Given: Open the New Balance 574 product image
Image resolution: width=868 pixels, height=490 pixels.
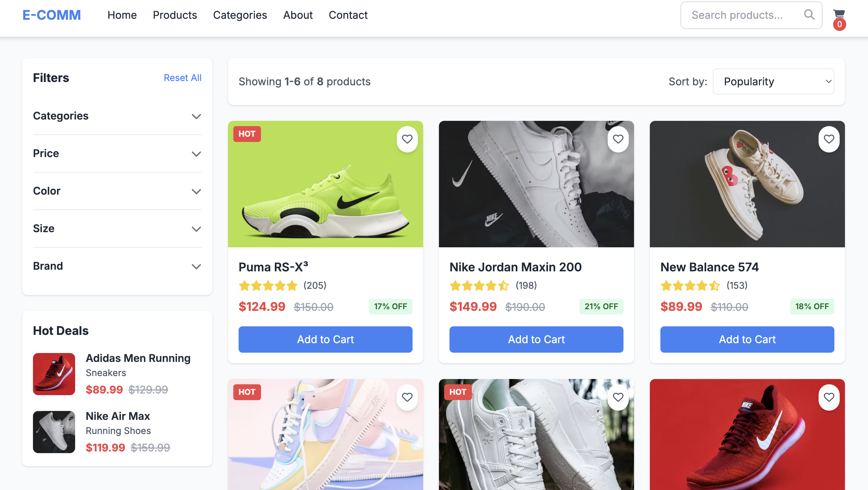Looking at the screenshot, I should pos(747,184).
